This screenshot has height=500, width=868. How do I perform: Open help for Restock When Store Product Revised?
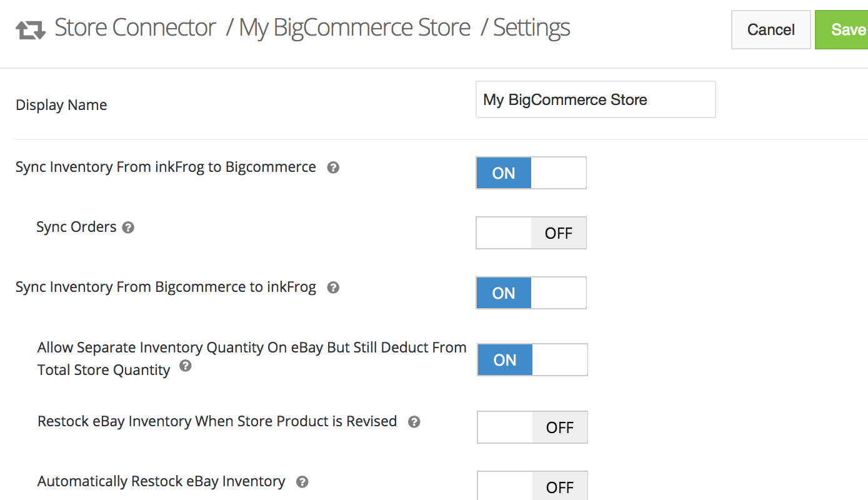click(414, 422)
